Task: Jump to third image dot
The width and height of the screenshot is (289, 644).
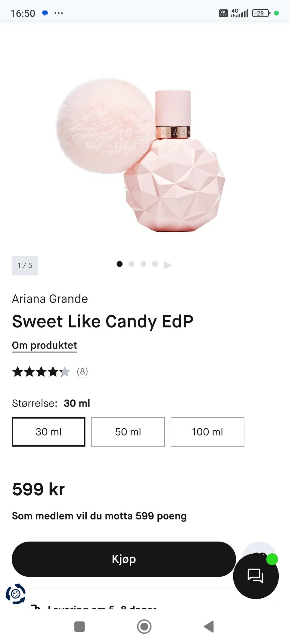Action: click(143, 264)
